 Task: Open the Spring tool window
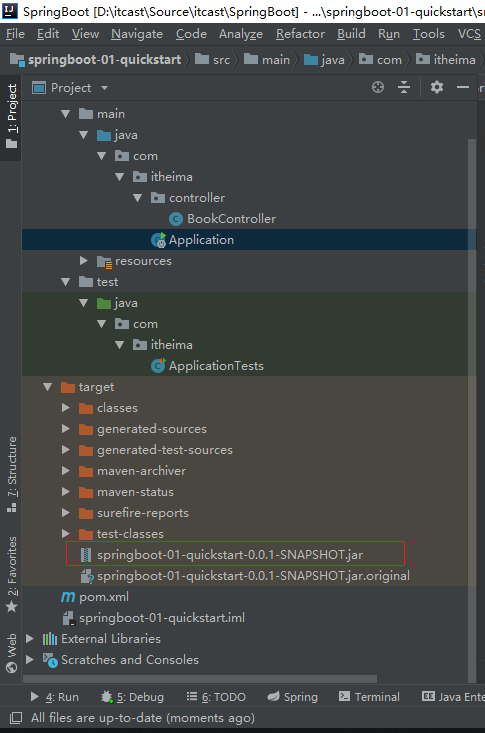click(292, 697)
